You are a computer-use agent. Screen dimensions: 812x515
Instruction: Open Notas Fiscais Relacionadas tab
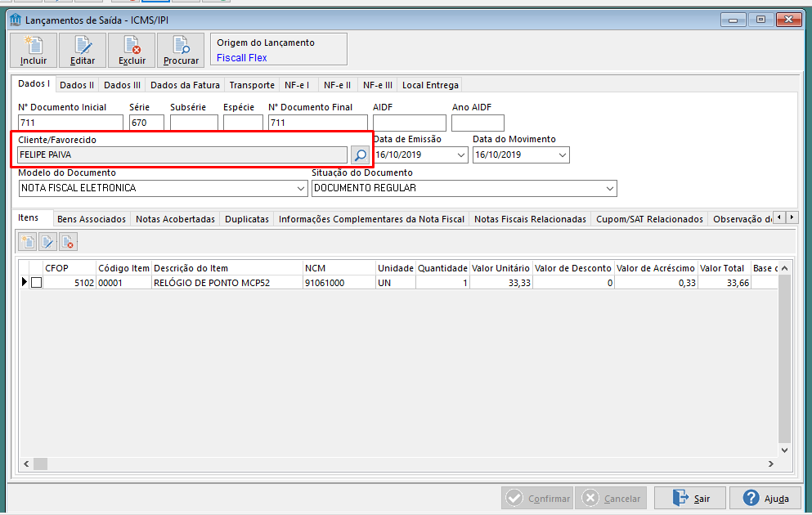(x=530, y=219)
